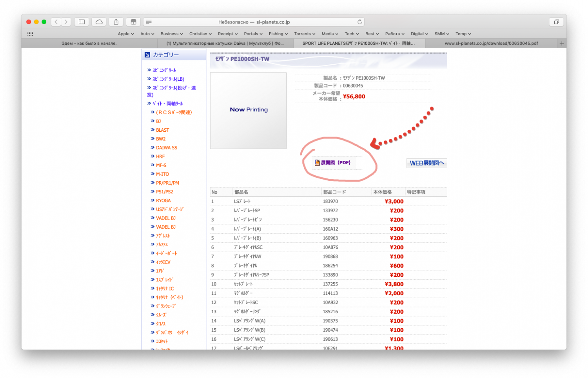Expand the Best bookmarks folder
Screen dimensions: 588x378
click(372, 34)
